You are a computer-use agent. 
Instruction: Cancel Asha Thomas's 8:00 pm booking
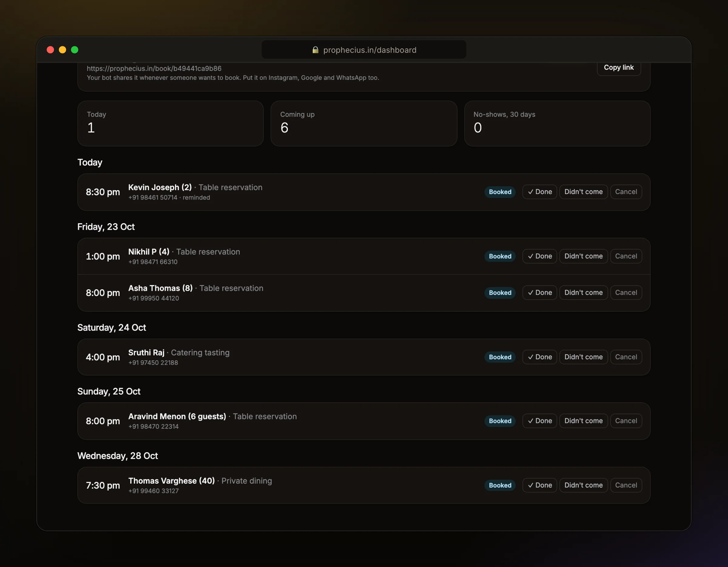click(x=626, y=293)
